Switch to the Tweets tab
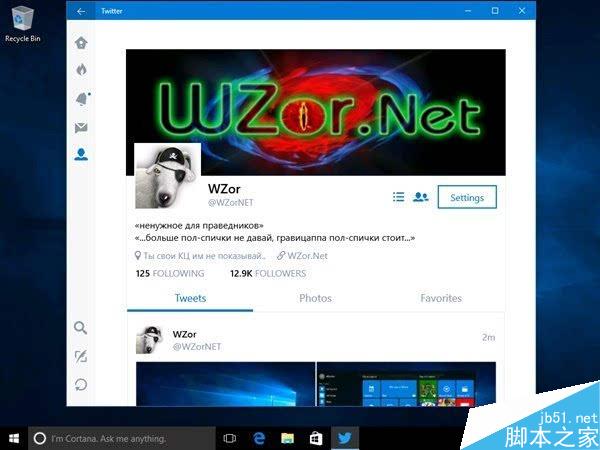The height and width of the screenshot is (450, 600). [190, 298]
